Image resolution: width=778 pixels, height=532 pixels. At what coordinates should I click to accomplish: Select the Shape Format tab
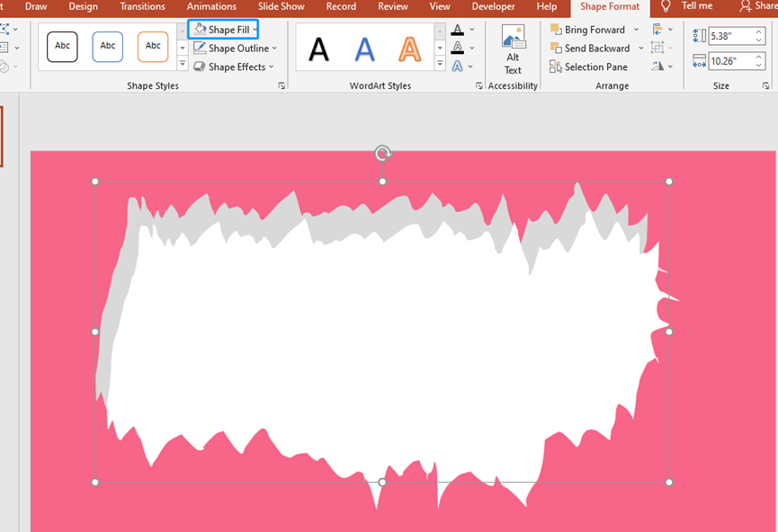point(610,7)
